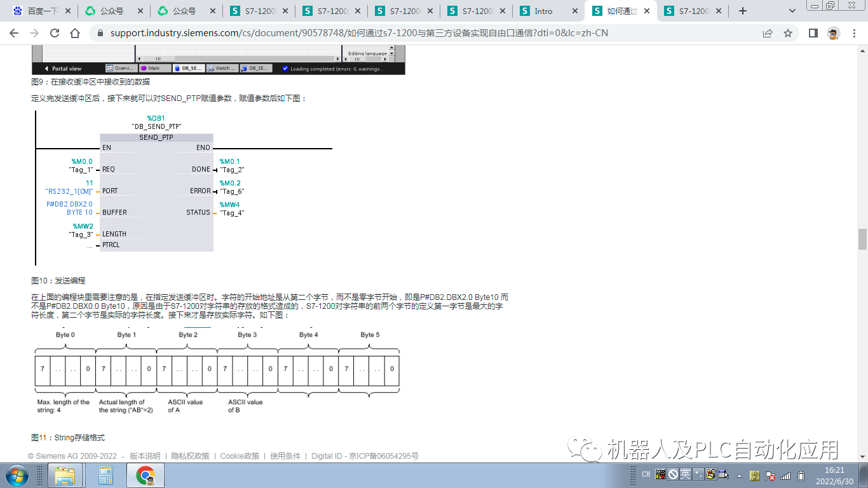This screenshot has width=868, height=488.
Task: View site security lock information
Action: tap(100, 33)
